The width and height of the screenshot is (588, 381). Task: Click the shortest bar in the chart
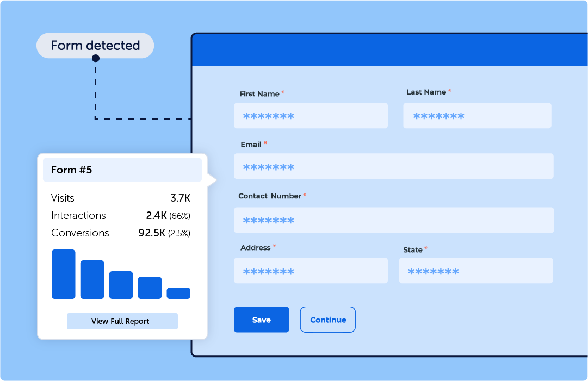point(178,293)
